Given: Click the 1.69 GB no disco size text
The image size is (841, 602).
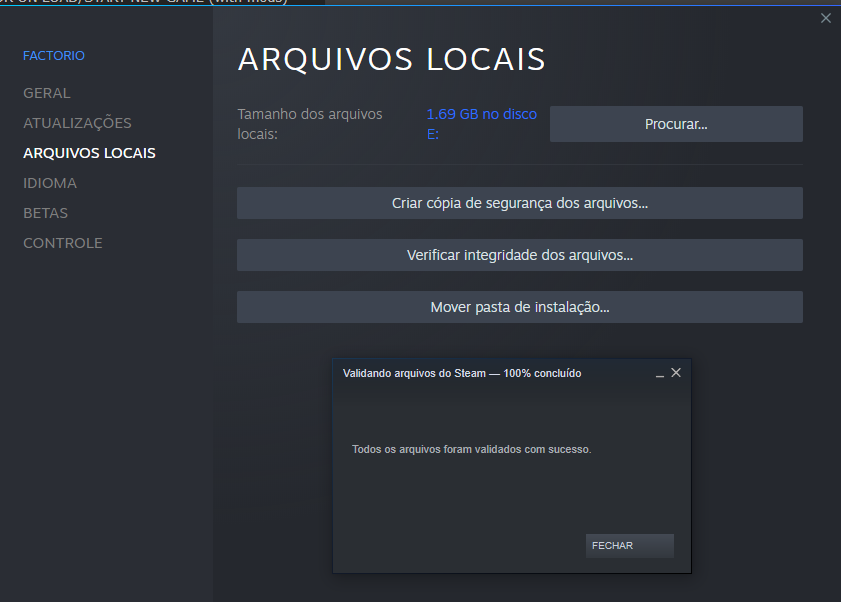Looking at the screenshot, I should tap(481, 115).
